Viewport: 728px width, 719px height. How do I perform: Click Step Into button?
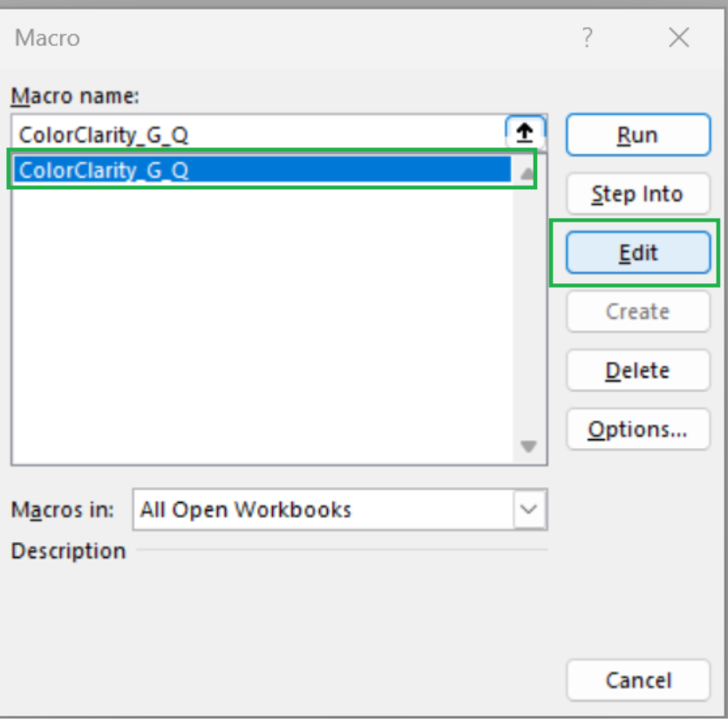click(x=638, y=193)
